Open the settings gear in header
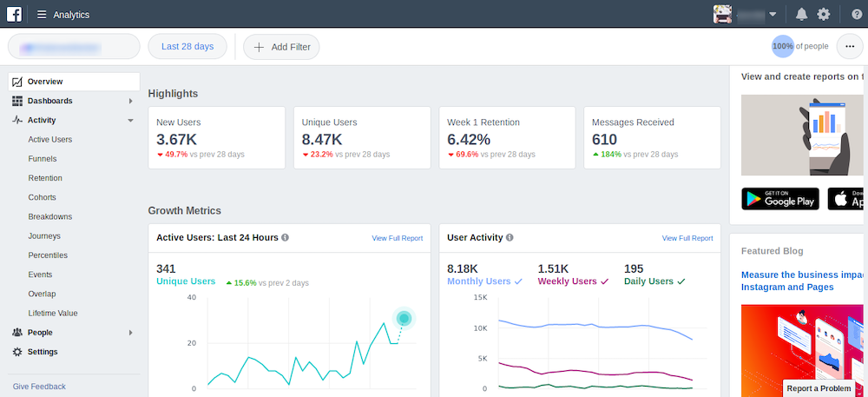Viewport: 868px width, 397px height. (824, 15)
